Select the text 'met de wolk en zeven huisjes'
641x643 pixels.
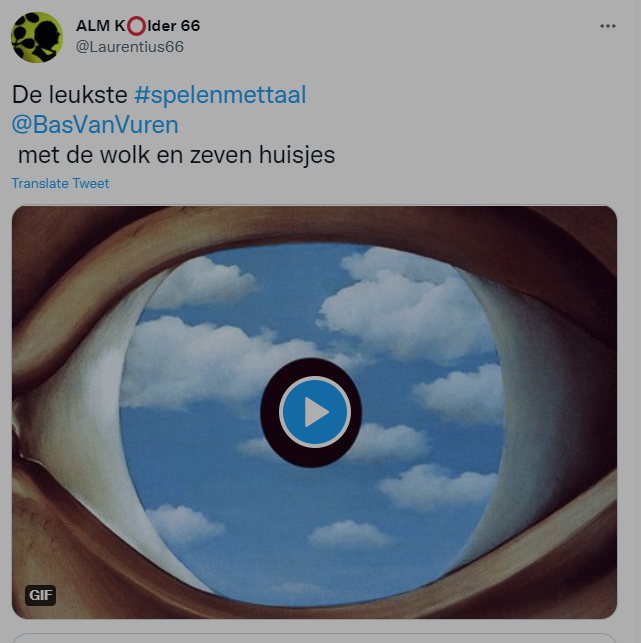(x=176, y=155)
